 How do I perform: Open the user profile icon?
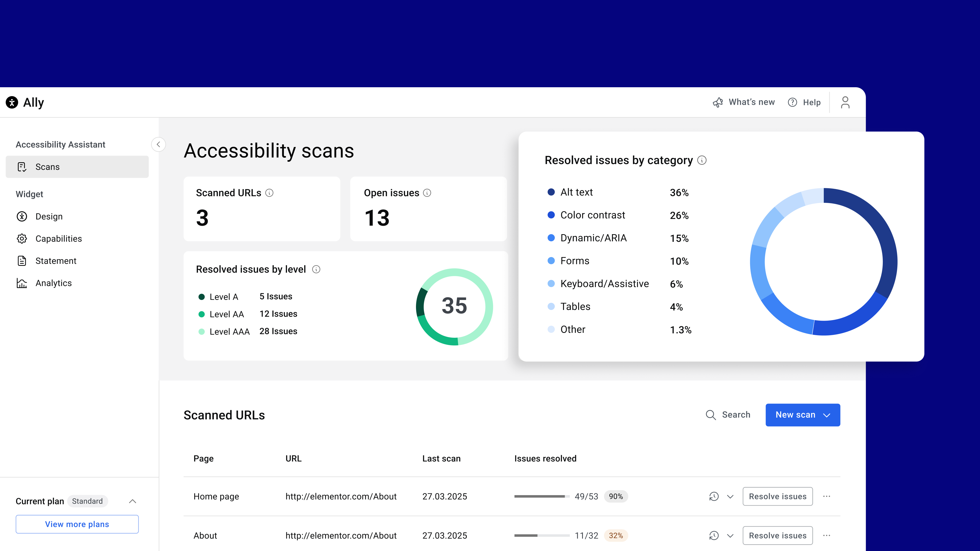(845, 102)
